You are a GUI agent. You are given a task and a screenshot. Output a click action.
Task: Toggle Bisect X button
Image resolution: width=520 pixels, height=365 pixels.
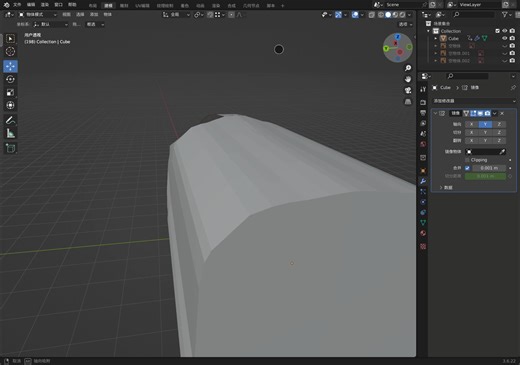[471, 132]
